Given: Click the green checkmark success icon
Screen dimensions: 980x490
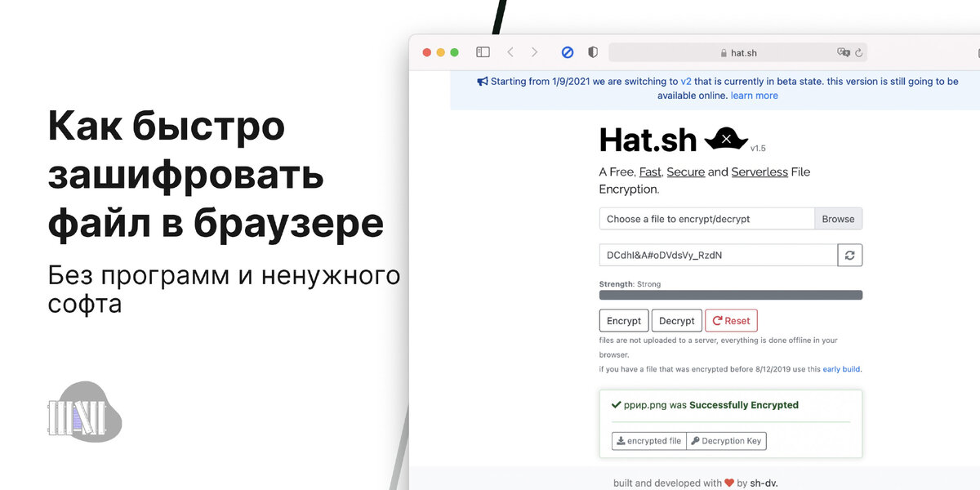Looking at the screenshot, I should click(x=617, y=404).
